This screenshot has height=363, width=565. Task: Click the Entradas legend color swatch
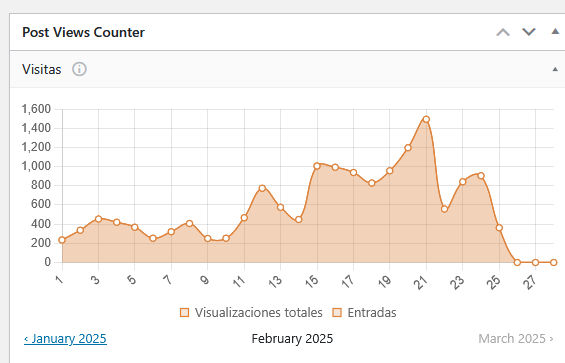(337, 313)
